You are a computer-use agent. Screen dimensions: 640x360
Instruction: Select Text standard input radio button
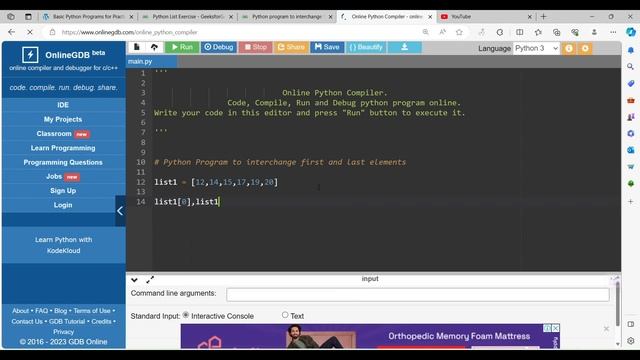[x=285, y=315]
